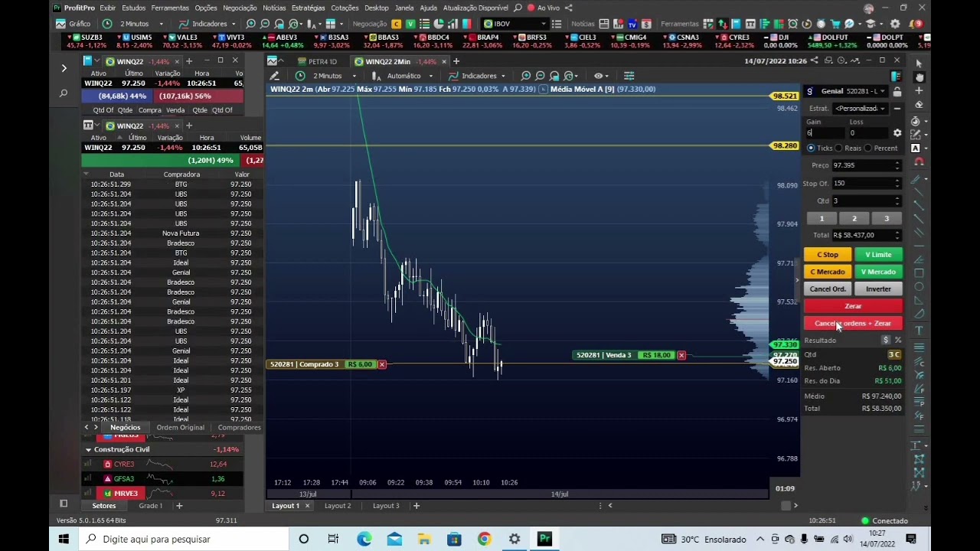
Task: Click the C Mercado button
Action: (x=828, y=272)
